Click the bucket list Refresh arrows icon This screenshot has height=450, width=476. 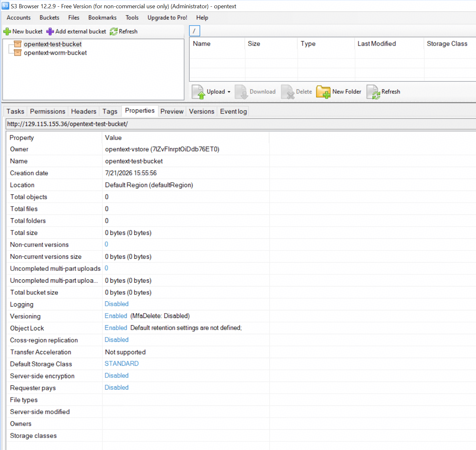[x=114, y=32]
